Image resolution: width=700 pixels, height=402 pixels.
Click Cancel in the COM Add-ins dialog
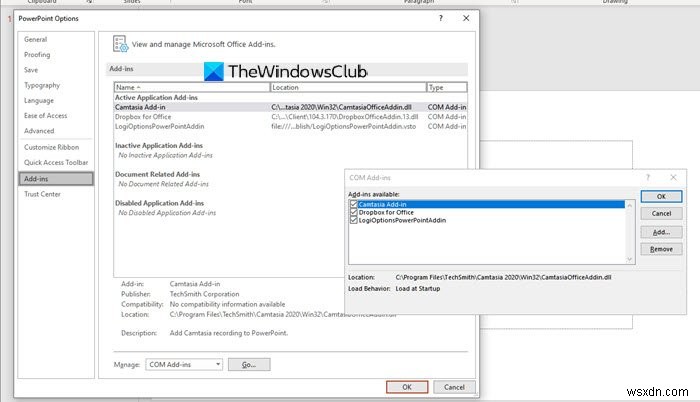661,214
